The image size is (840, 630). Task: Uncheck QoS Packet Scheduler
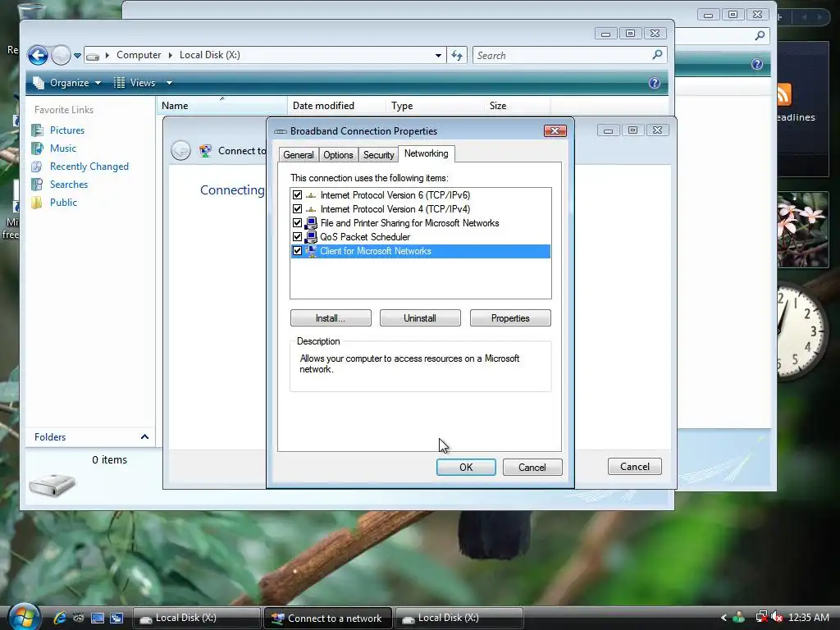click(297, 237)
